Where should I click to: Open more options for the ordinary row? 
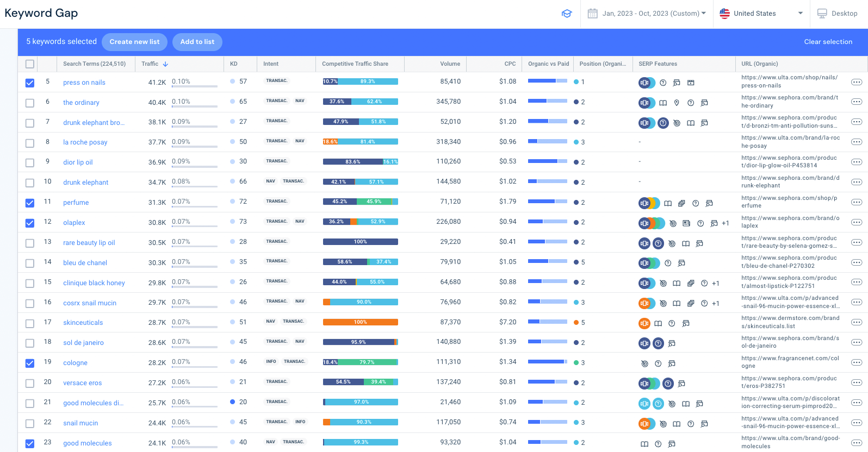pyautogui.click(x=856, y=102)
